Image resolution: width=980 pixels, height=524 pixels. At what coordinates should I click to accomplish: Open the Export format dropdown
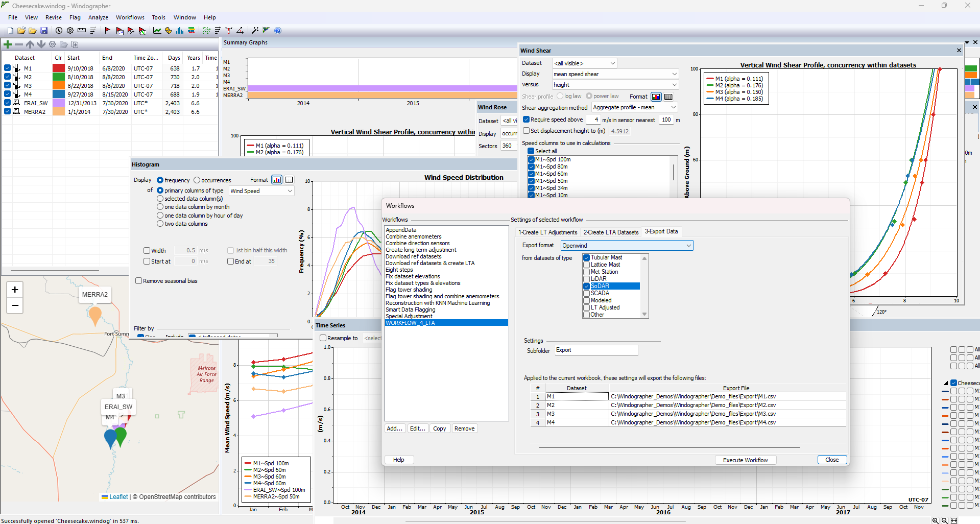626,245
